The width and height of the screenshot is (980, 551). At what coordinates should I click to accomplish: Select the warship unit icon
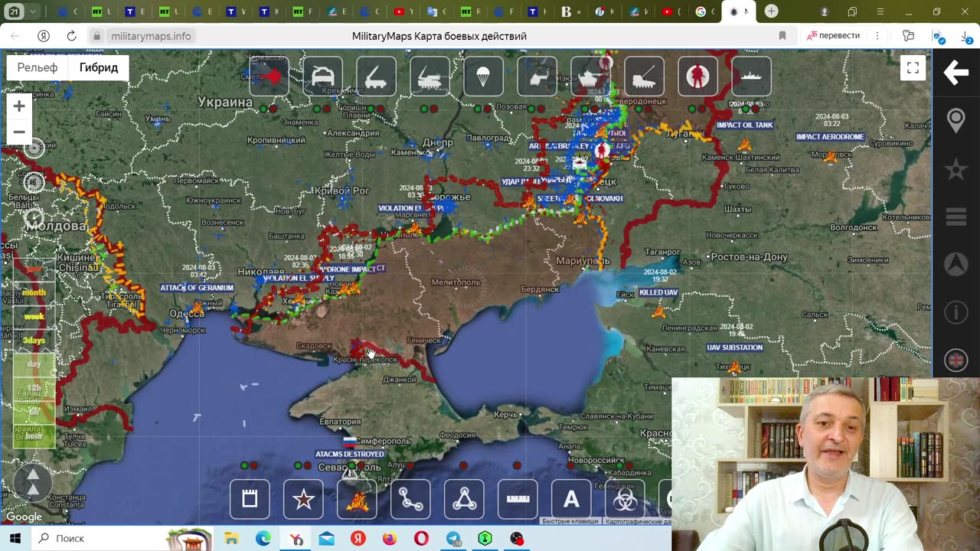click(751, 76)
